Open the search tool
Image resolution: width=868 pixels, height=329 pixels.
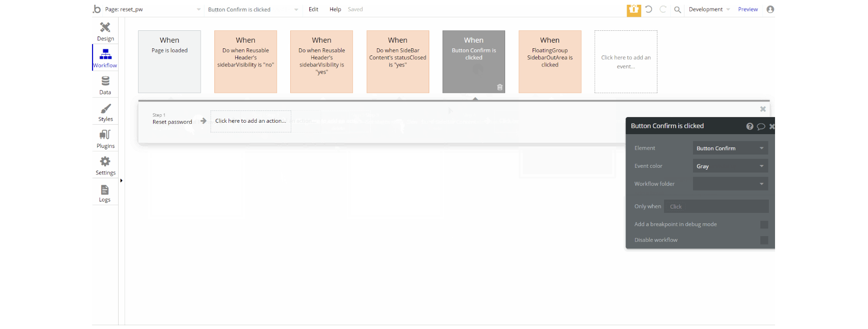coord(677,9)
